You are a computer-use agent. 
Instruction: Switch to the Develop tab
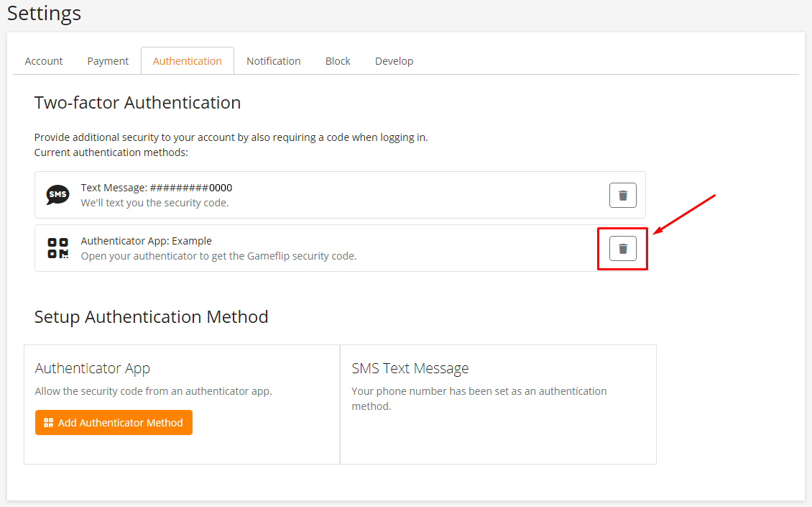point(394,61)
